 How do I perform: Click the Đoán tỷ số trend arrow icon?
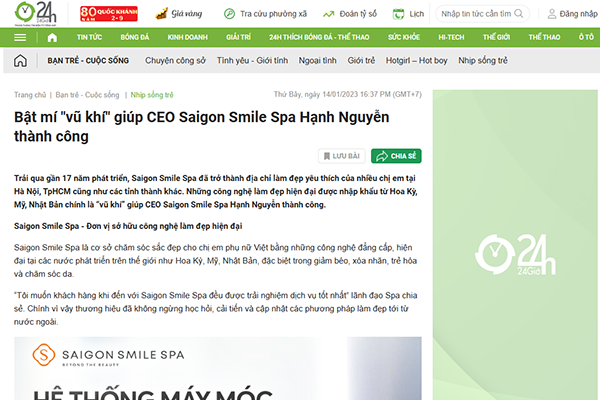point(328,14)
